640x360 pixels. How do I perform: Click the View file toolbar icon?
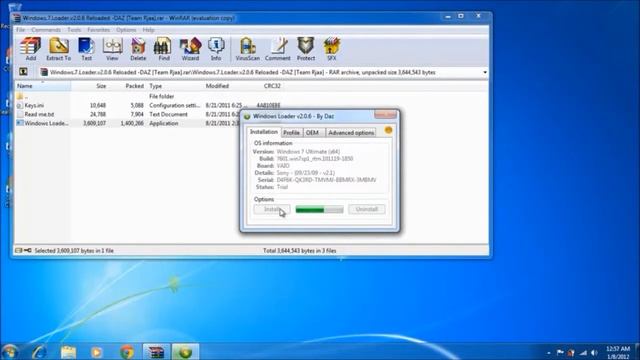(x=112, y=49)
